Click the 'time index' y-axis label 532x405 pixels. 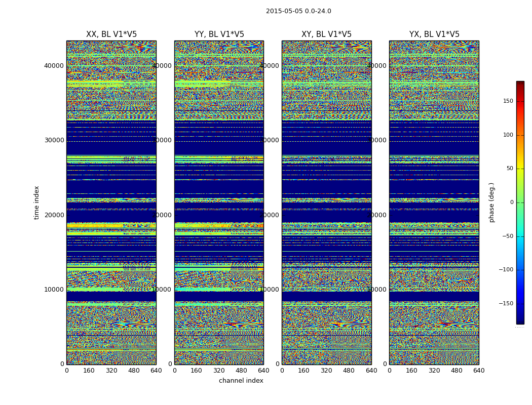point(36,202)
